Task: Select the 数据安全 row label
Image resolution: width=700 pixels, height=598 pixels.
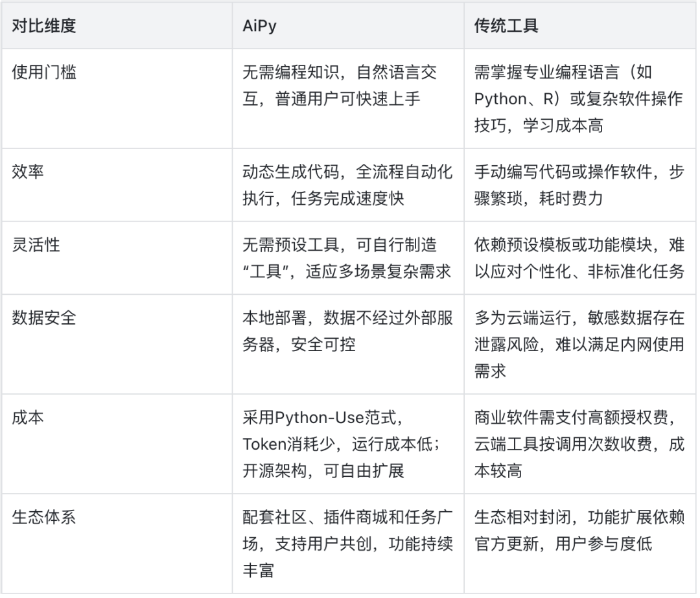Action: click(44, 317)
